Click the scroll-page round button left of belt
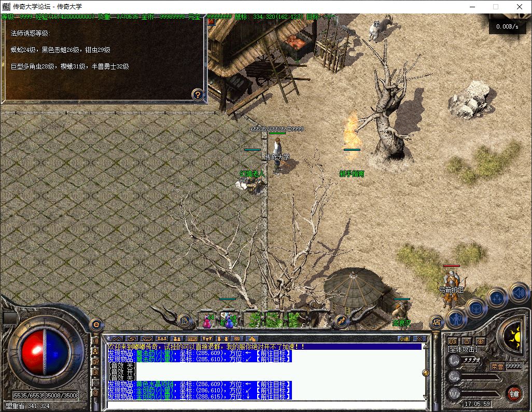532x412 pixels. tap(185, 321)
